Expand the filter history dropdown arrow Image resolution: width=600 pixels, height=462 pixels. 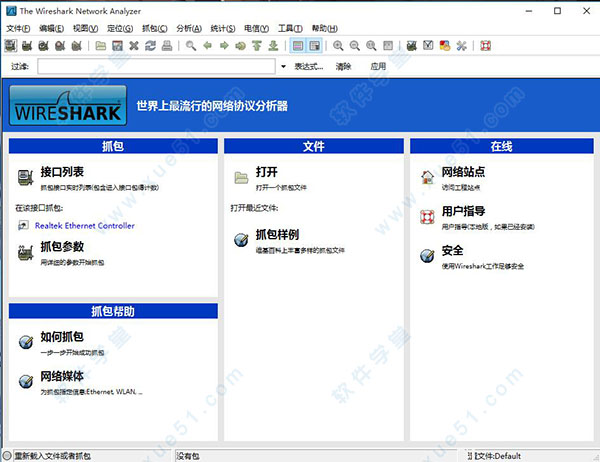tap(268, 66)
